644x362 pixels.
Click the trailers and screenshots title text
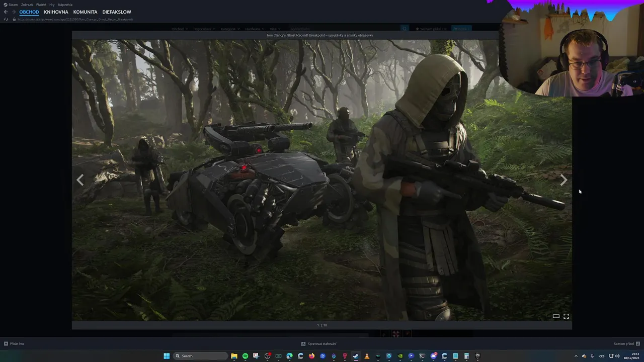pyautogui.click(x=320, y=35)
